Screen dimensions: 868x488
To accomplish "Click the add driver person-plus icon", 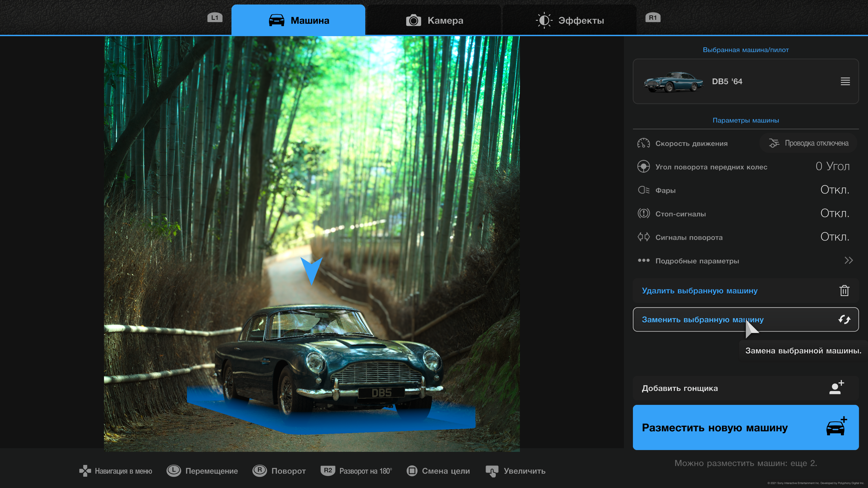I will pos(836,388).
